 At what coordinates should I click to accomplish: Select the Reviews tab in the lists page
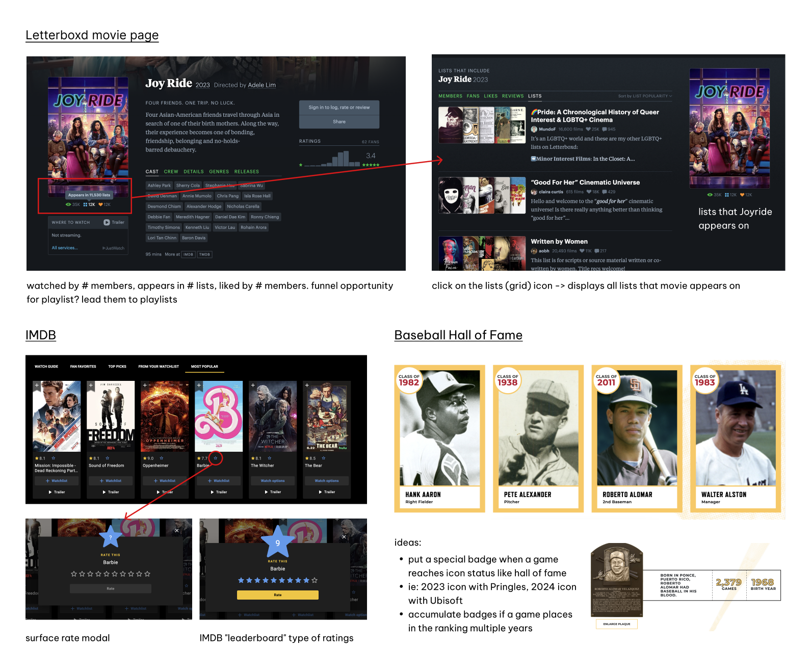click(513, 96)
